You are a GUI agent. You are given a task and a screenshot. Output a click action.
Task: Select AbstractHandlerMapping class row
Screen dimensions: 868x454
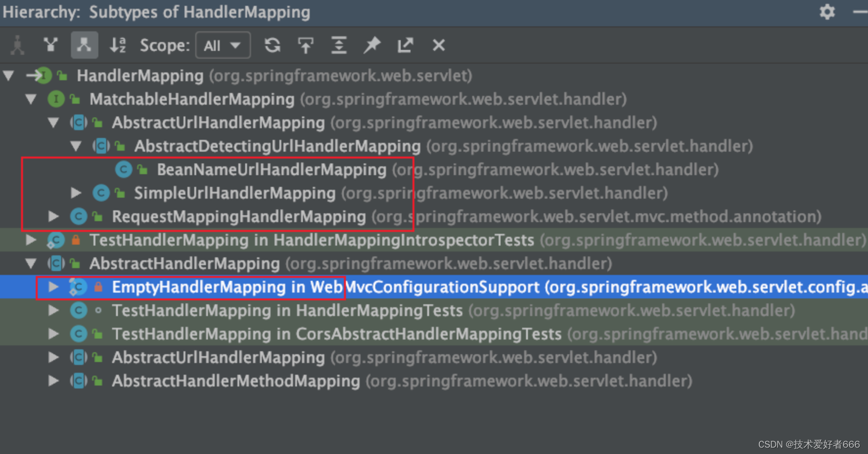434,264
